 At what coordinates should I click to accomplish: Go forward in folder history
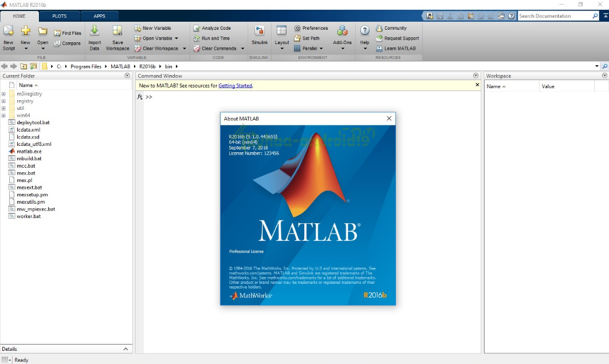tap(14, 66)
